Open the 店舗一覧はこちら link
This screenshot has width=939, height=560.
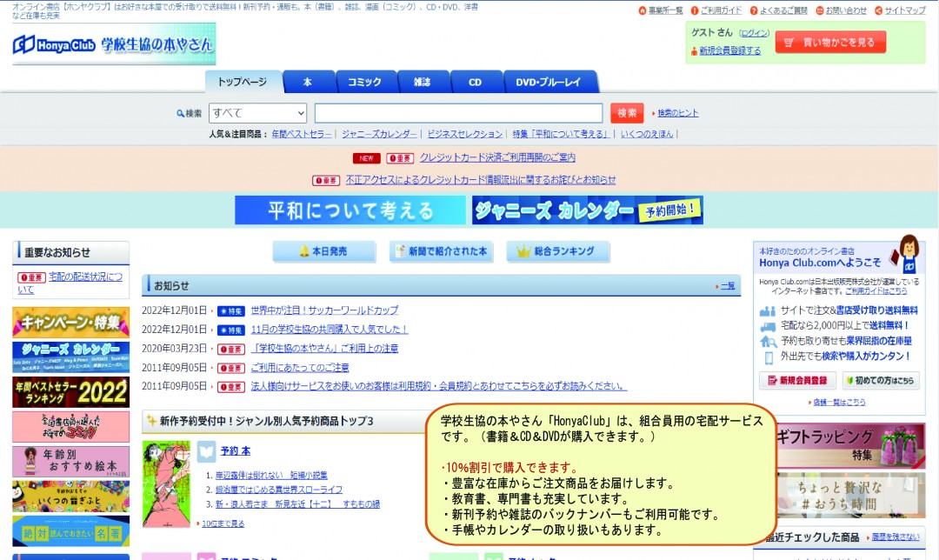click(x=839, y=403)
